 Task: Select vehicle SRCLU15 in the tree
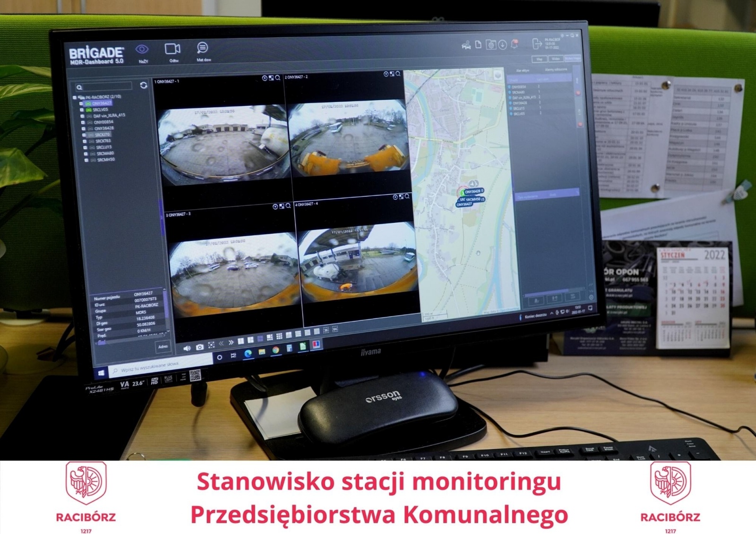tap(104, 147)
